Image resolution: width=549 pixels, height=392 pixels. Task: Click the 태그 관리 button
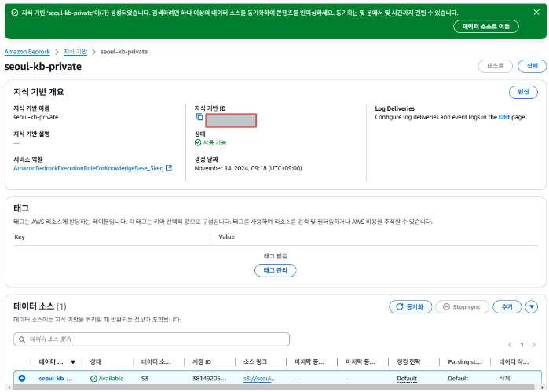[x=275, y=270]
